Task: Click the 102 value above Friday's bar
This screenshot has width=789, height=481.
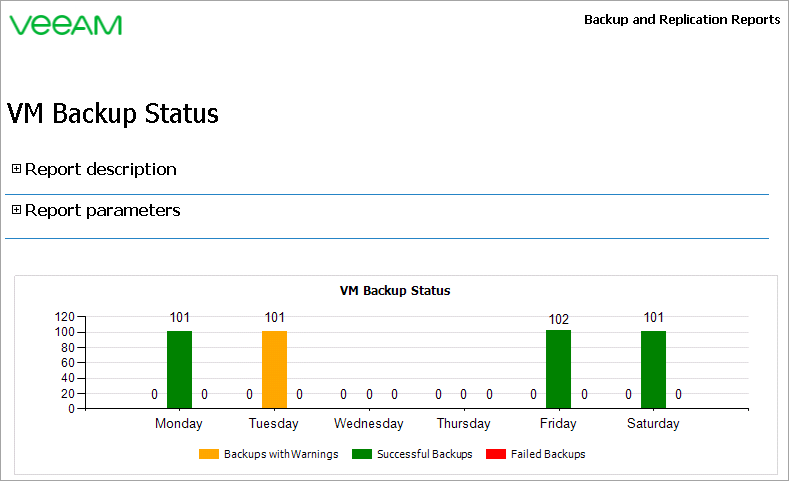Action: pos(559,319)
